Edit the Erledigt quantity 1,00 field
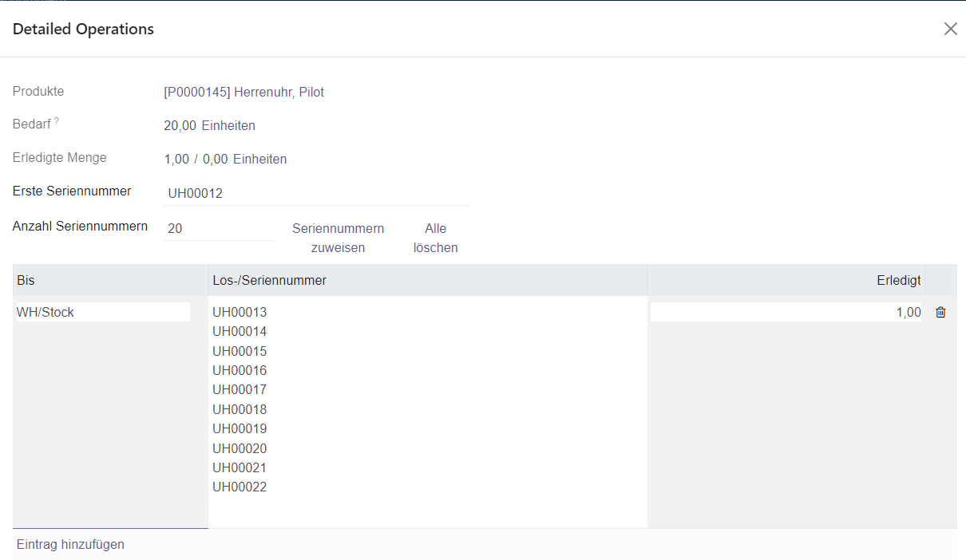 pyautogui.click(x=786, y=313)
